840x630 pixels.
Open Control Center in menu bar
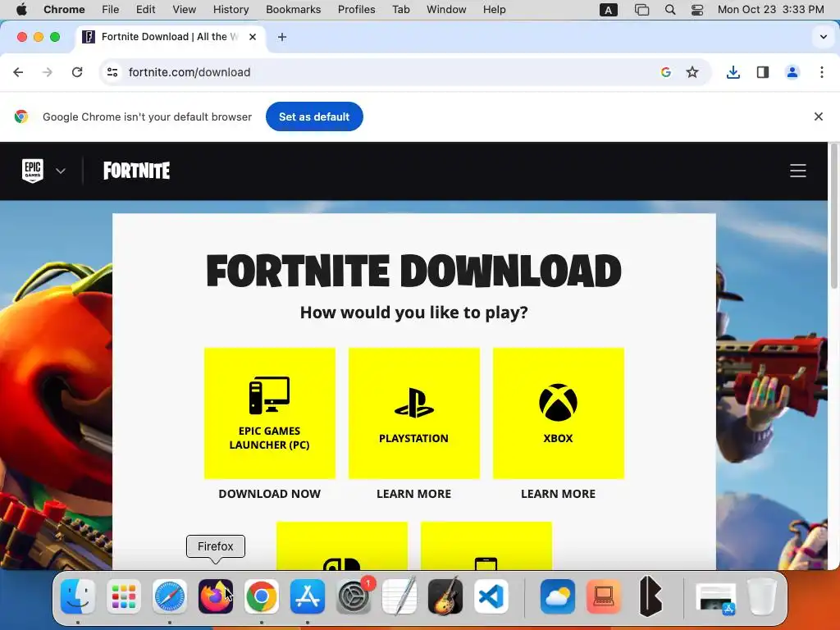[697, 10]
